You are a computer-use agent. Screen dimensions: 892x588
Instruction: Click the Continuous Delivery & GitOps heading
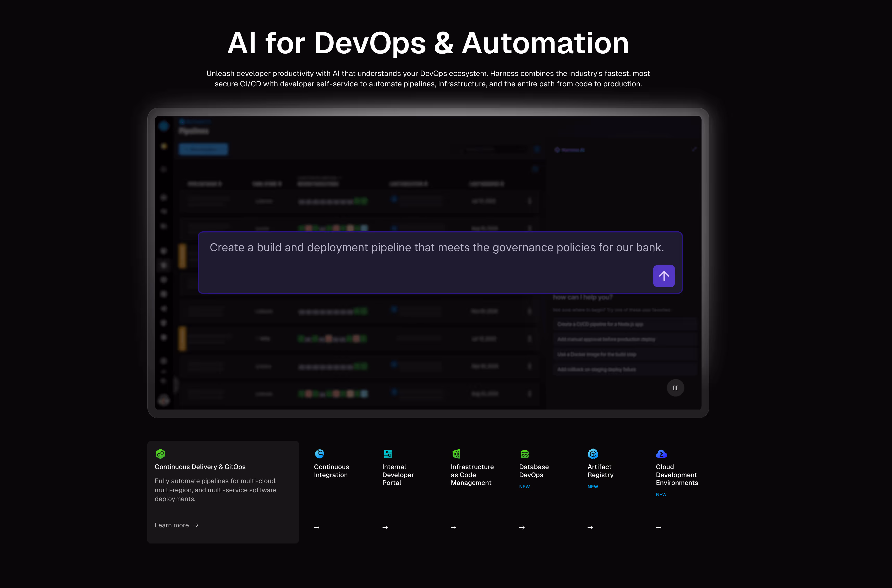200,467
